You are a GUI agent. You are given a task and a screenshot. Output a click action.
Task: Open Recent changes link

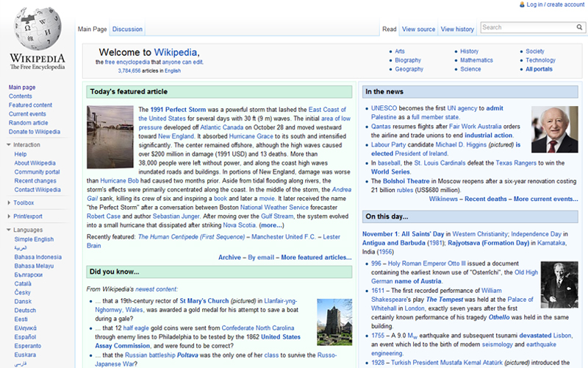[x=35, y=180]
